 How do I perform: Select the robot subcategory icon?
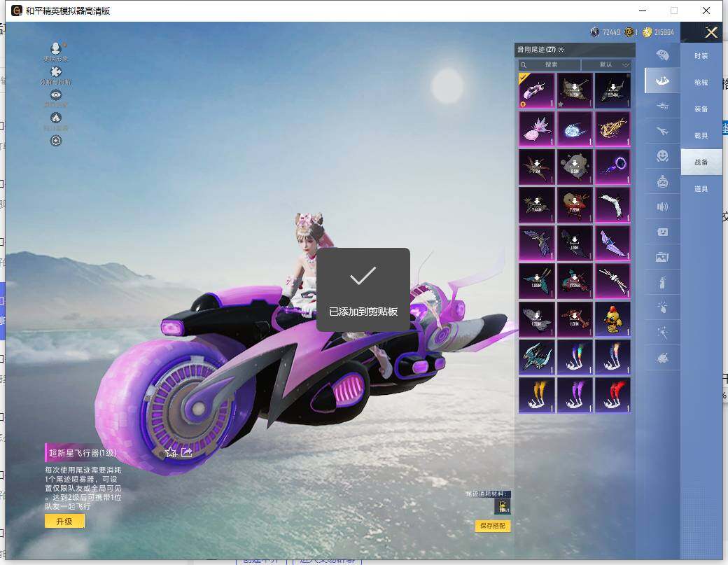click(662, 181)
